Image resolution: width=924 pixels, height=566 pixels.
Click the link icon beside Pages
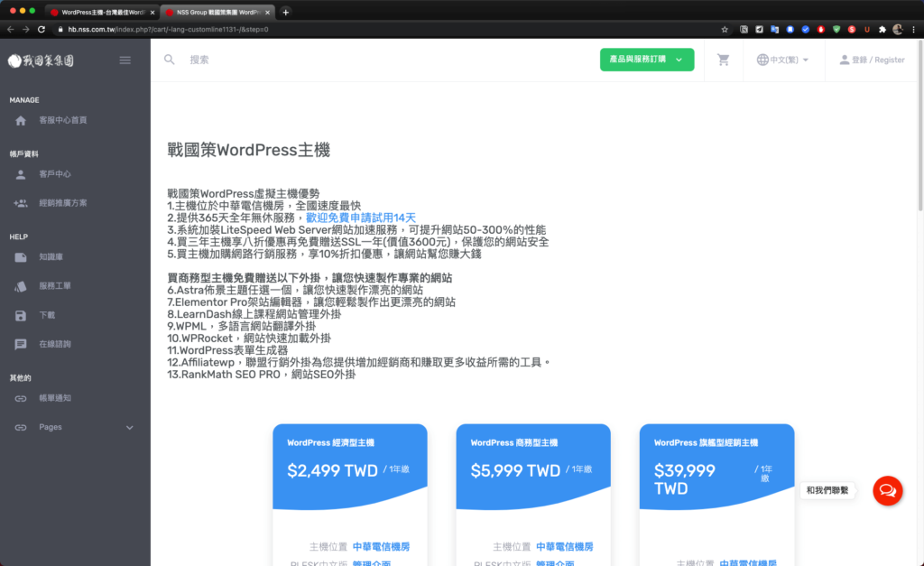(x=21, y=428)
